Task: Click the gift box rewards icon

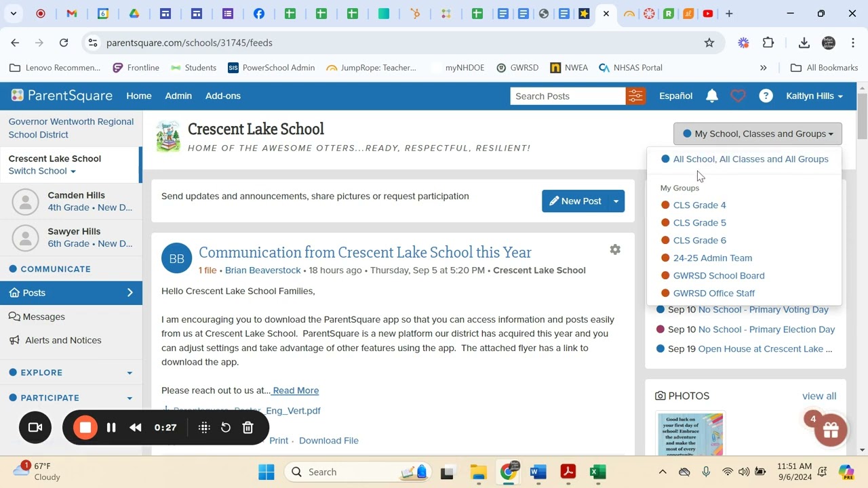Action: tap(831, 429)
